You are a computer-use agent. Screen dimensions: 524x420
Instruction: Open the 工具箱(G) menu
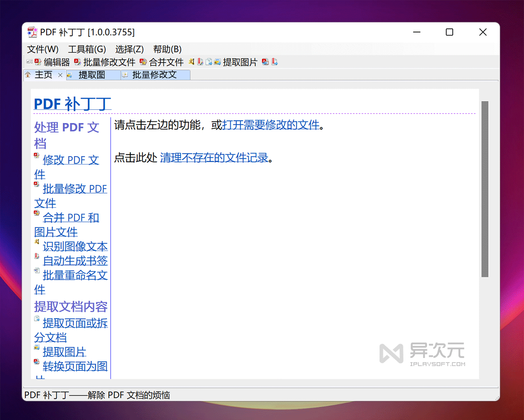(x=87, y=49)
